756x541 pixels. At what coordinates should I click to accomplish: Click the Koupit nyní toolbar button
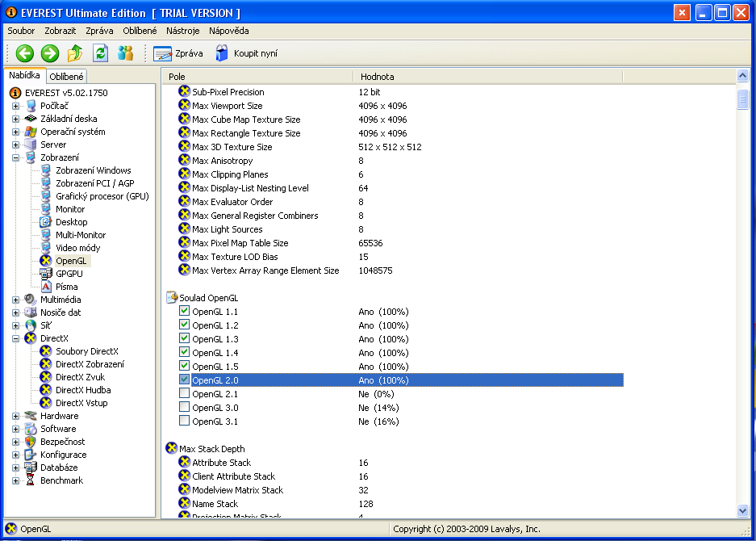point(246,53)
